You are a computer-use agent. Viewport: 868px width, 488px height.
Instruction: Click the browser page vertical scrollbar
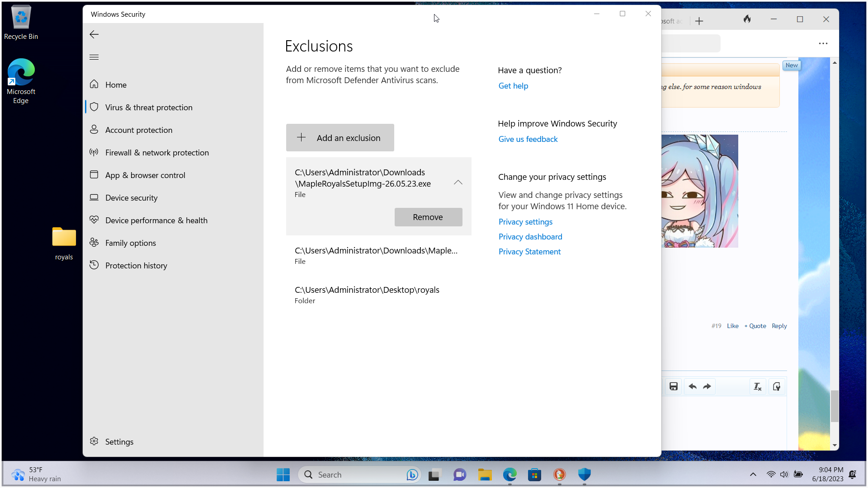835,405
